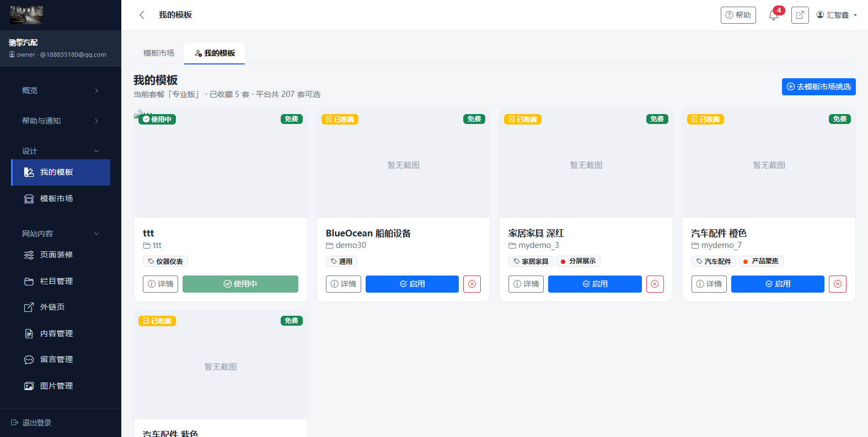868x437 pixels.
Task: Enable the 汽车配件 橙色 template
Action: (x=778, y=284)
